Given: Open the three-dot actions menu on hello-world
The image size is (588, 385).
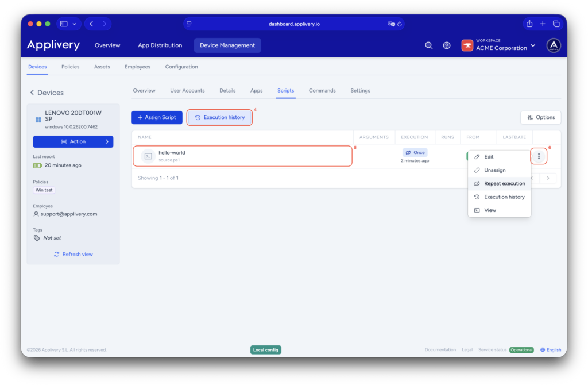Looking at the screenshot, I should point(538,156).
